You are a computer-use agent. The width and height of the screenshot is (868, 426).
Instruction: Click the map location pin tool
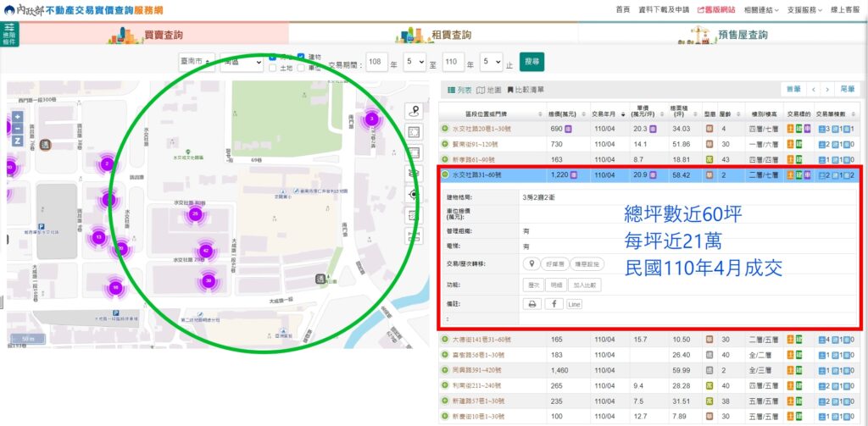[415, 111]
